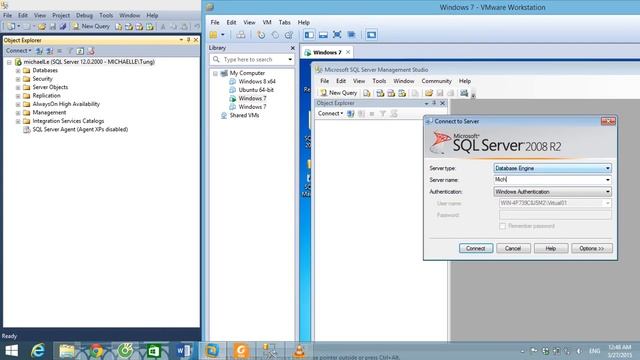Click manage snapshots icon in VMware toolbar
Viewport: 640px width, 360px height.
(x=289, y=35)
